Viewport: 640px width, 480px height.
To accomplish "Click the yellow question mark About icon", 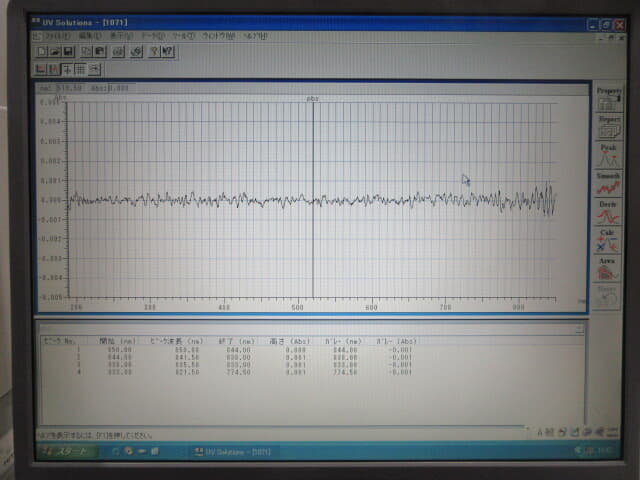I will pyautogui.click(x=154, y=51).
